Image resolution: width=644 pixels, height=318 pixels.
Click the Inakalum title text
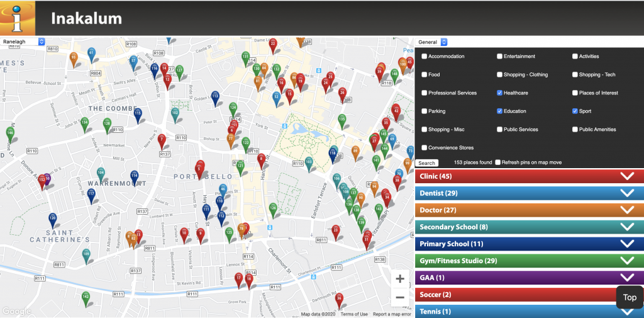click(x=86, y=18)
